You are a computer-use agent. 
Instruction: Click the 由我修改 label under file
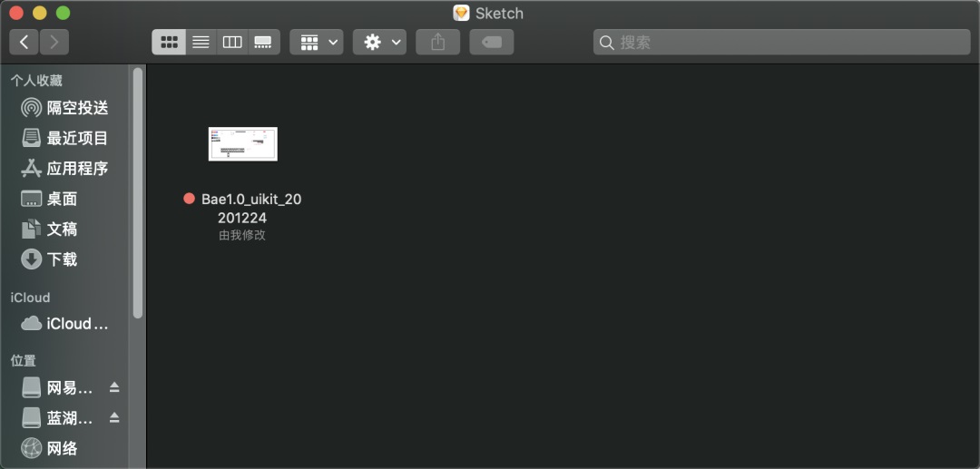(242, 236)
